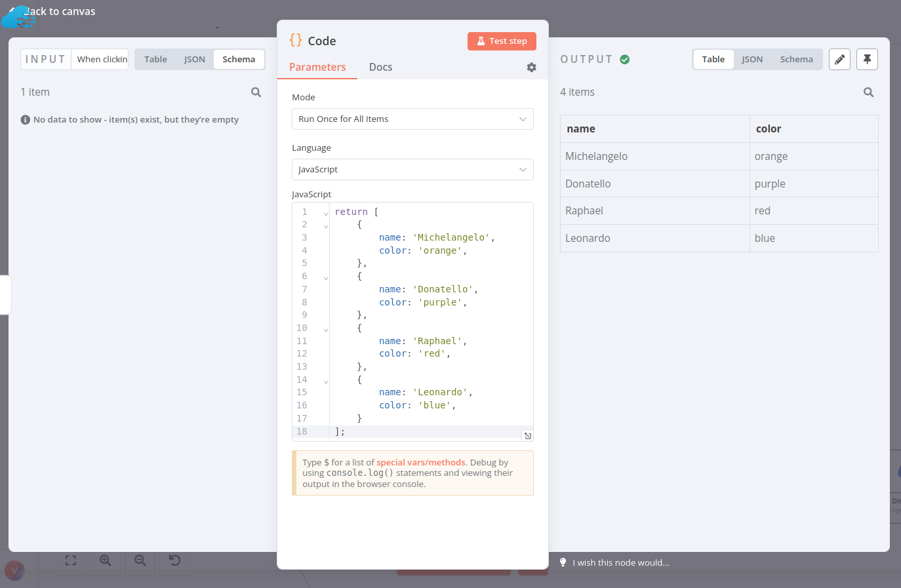Open the Mode dropdown
Viewport: 901px width, 588px height.
412,119
